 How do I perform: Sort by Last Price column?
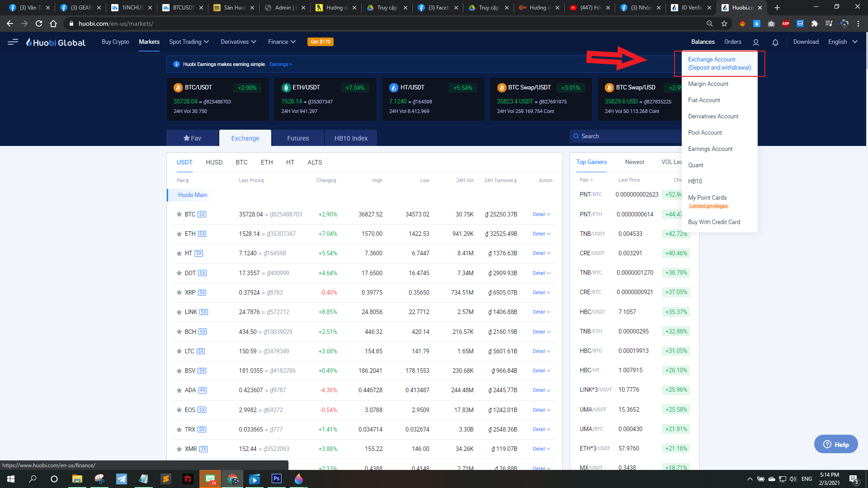(251, 180)
